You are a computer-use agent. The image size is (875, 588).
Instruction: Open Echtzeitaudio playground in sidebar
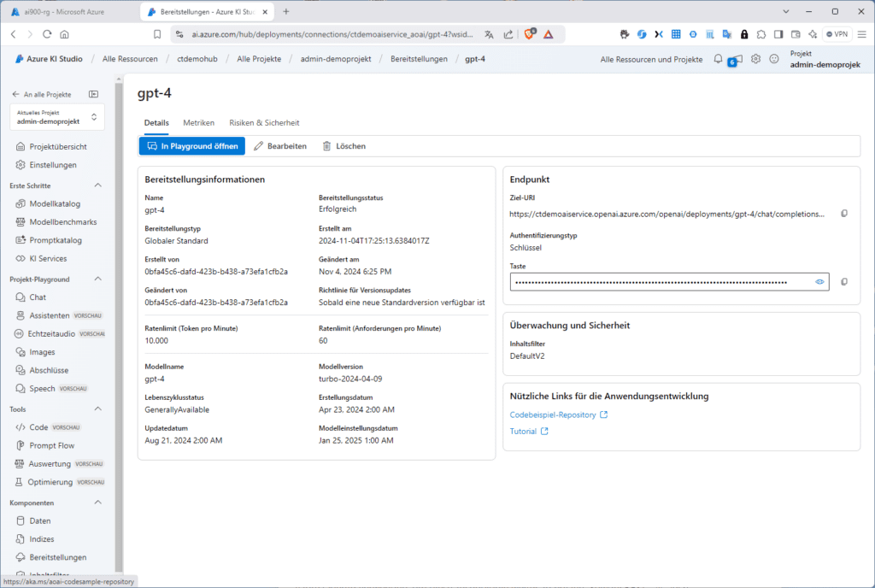58,333
